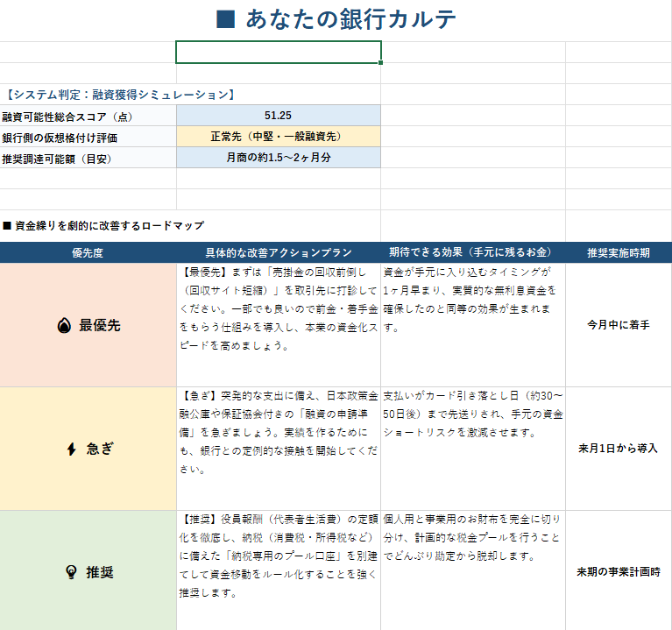
Task: Select the timing cell 来期の事業計画時
Action: click(x=619, y=570)
